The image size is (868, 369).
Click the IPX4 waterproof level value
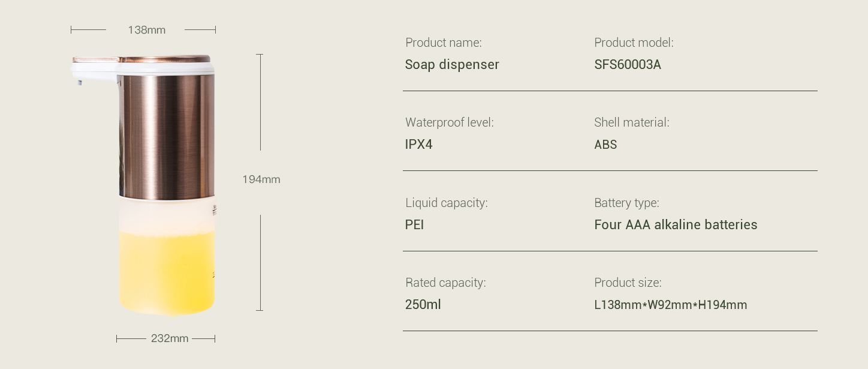coord(418,145)
